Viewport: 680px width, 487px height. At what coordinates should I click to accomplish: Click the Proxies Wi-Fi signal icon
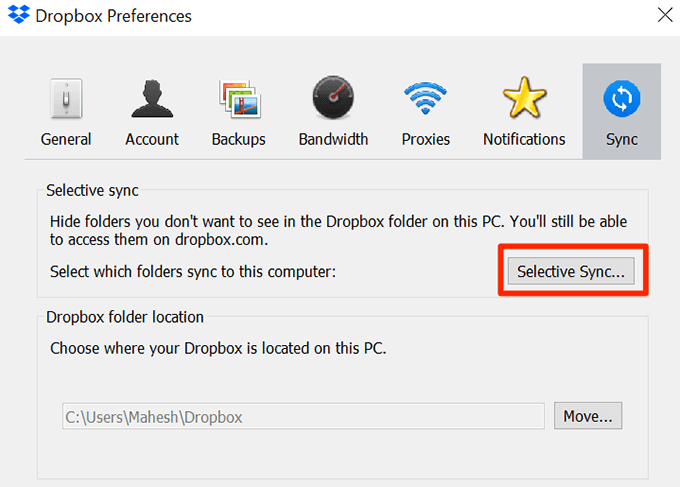(x=426, y=100)
